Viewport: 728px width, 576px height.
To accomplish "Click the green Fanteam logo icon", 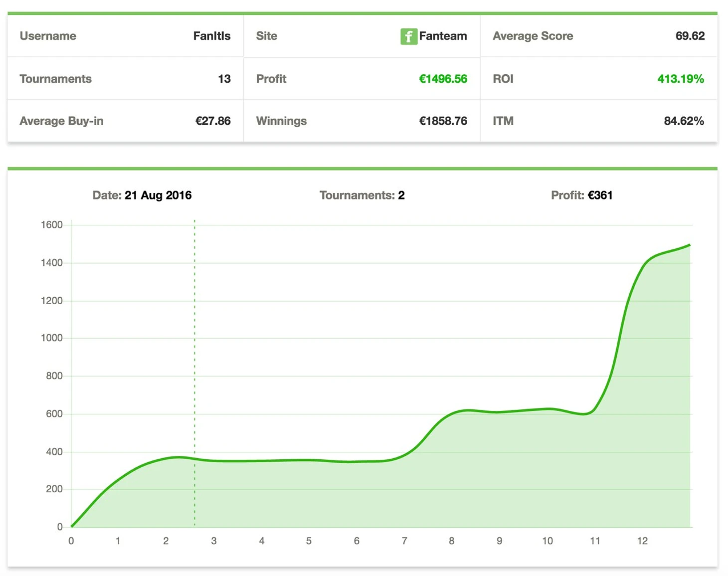I will (x=408, y=36).
